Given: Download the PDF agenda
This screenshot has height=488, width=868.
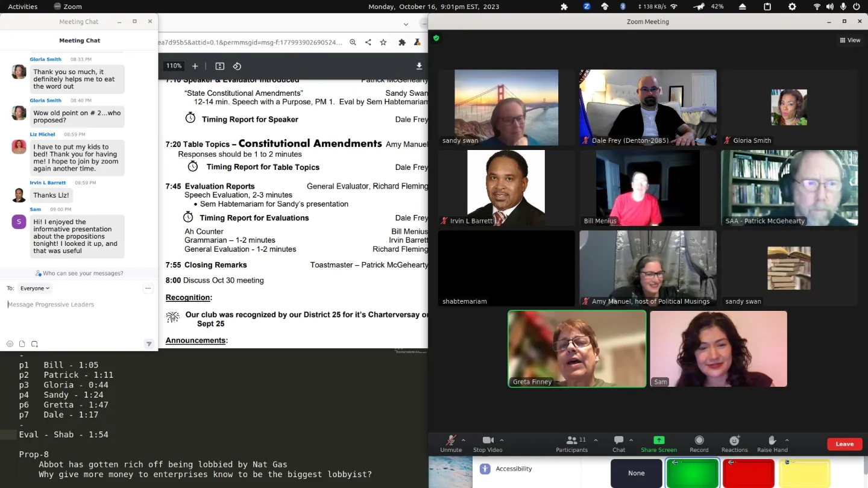Looking at the screenshot, I should [419, 66].
